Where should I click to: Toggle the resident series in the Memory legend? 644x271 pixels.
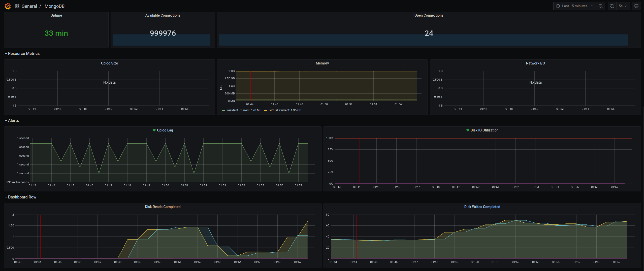(232, 110)
